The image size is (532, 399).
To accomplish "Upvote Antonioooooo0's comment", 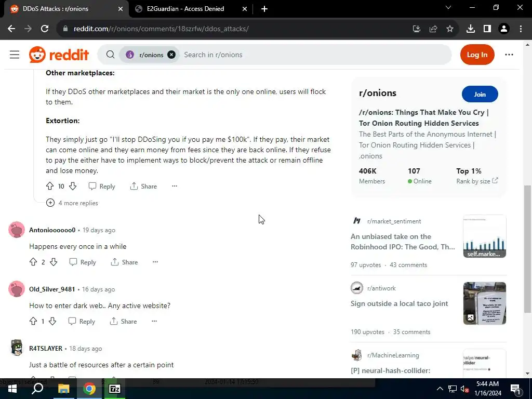I will (33, 262).
